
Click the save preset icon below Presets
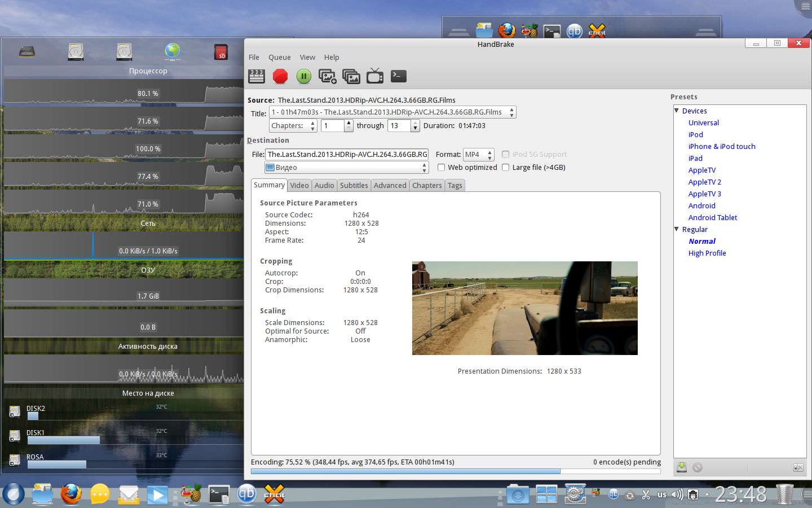tap(682, 467)
